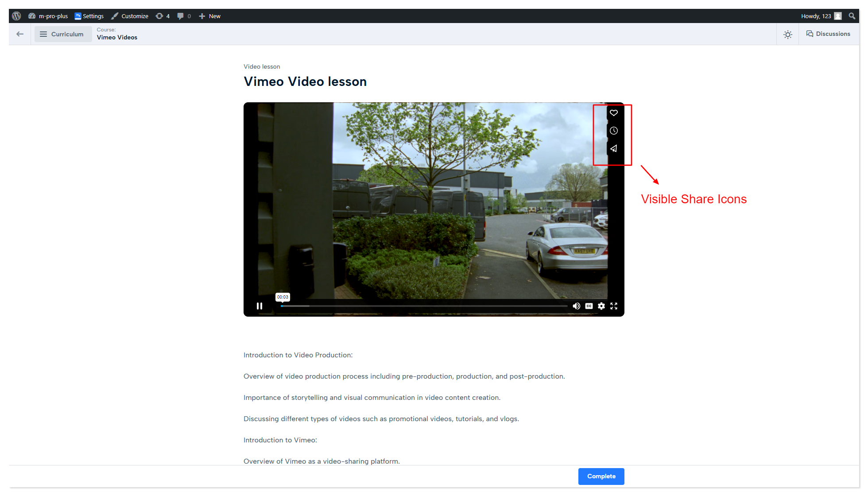868x496 pixels.
Task: Pause the Vimeo video
Action: (x=260, y=306)
